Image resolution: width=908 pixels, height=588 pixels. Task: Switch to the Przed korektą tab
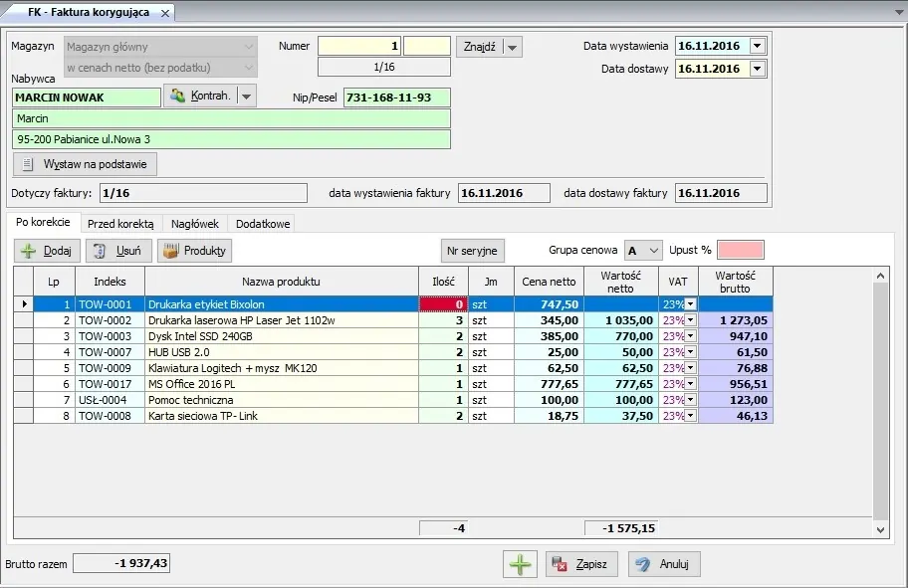tap(120, 224)
